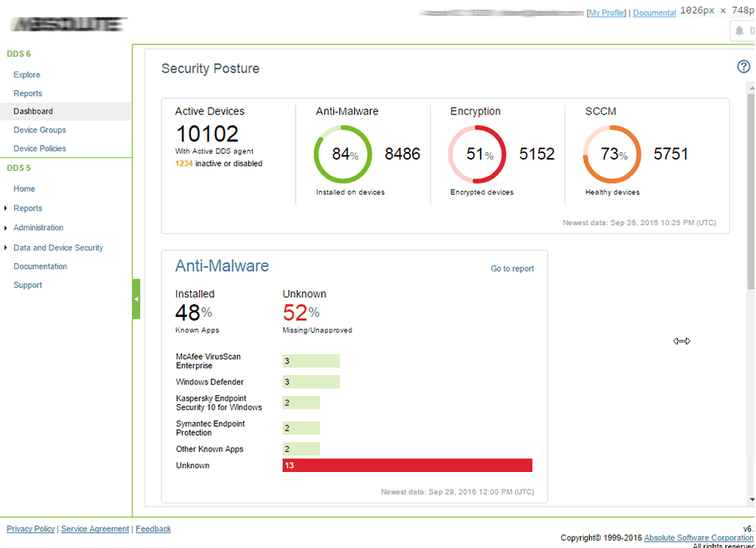Click the help question mark icon
756x548 pixels.
click(x=744, y=66)
